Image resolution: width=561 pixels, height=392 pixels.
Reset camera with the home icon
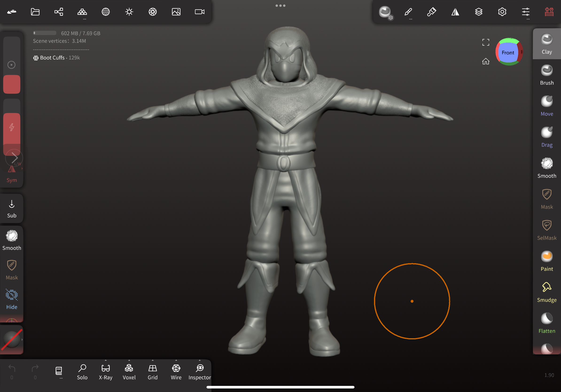486,61
